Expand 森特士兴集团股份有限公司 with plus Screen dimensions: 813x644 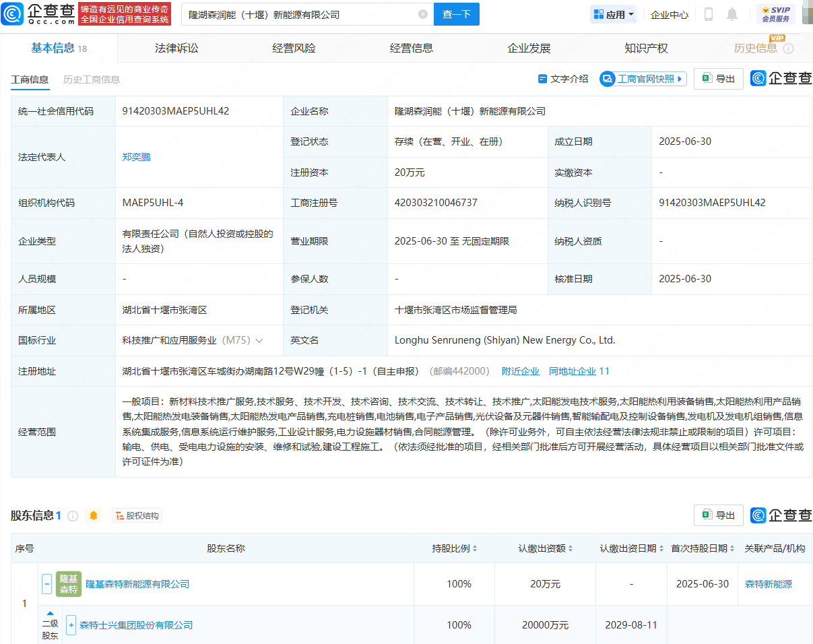(x=71, y=625)
